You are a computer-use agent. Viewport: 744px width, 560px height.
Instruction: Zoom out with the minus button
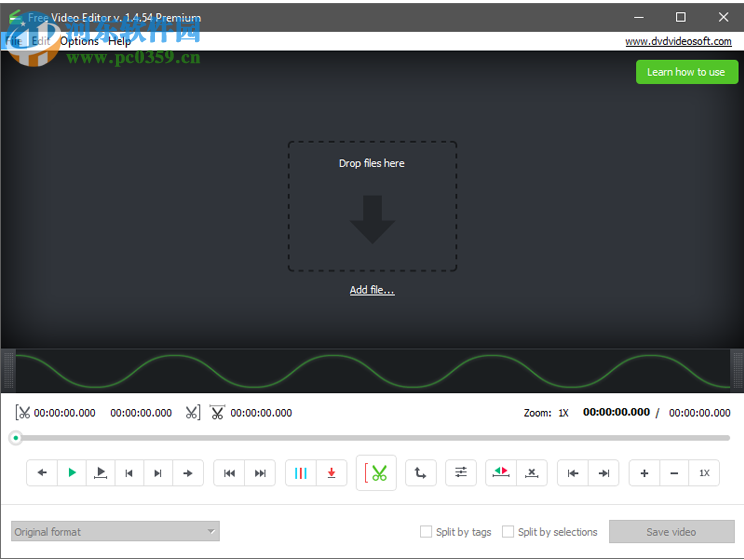pyautogui.click(x=674, y=473)
